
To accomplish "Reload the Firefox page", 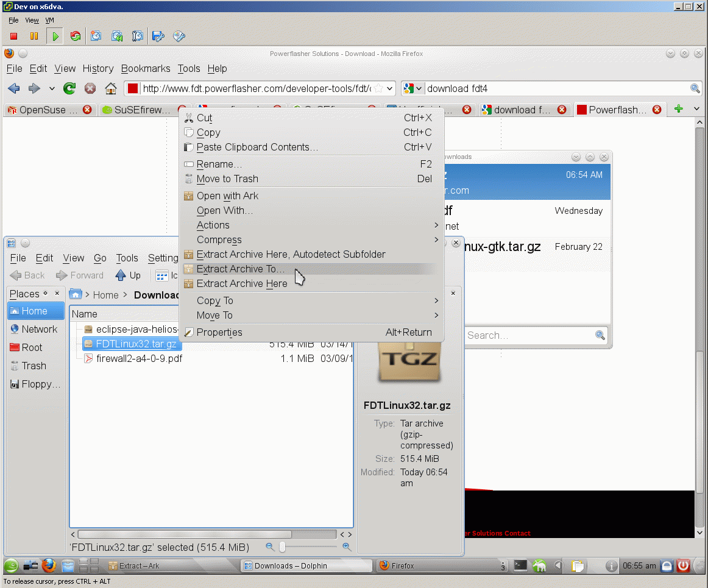I will tap(69, 88).
